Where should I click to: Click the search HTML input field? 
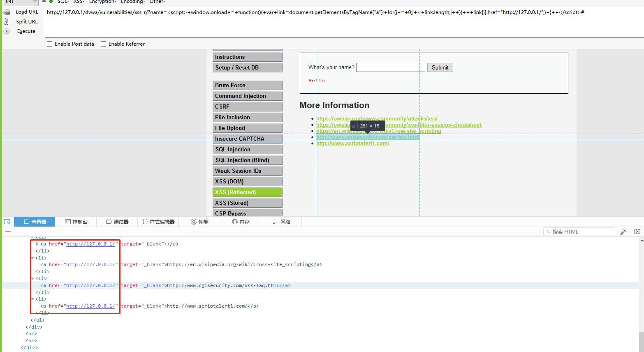(x=579, y=232)
